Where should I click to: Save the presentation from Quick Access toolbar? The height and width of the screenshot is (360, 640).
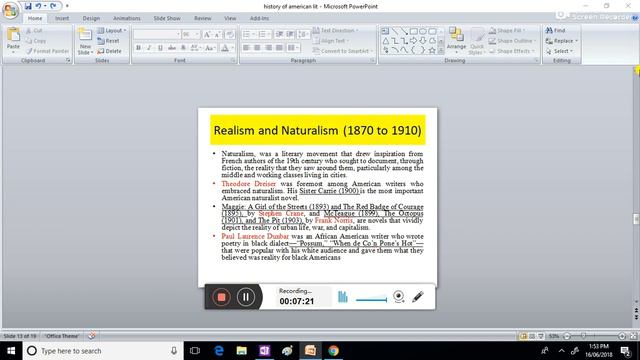point(28,6)
